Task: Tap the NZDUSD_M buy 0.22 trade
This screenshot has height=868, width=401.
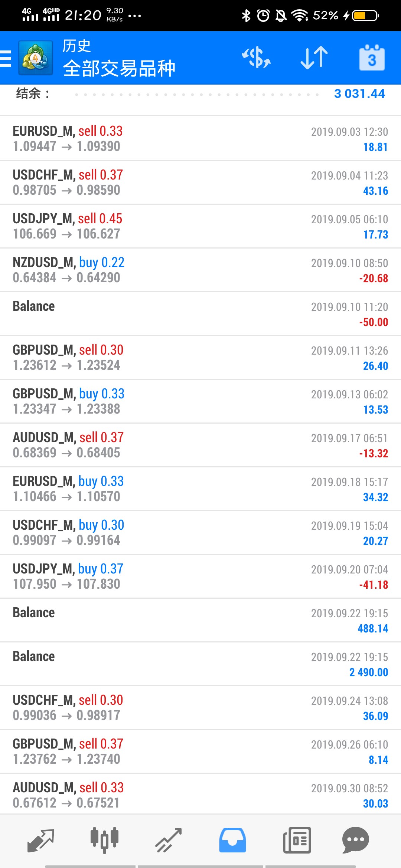Action: coord(200,270)
